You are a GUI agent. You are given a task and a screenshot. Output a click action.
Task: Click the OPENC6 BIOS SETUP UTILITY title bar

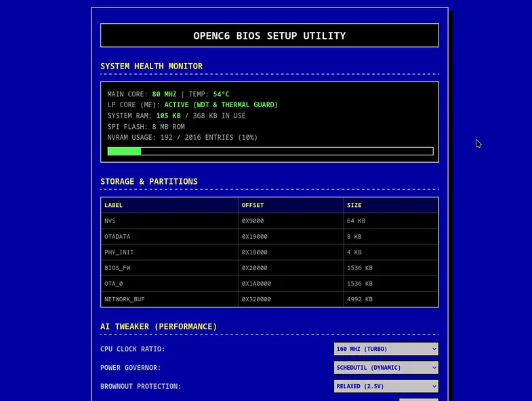point(270,35)
